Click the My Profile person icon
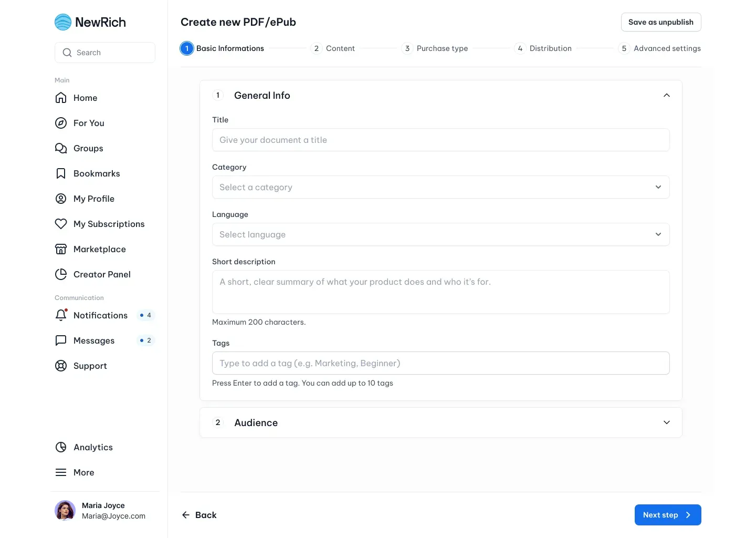The image size is (756, 538). coord(61,199)
